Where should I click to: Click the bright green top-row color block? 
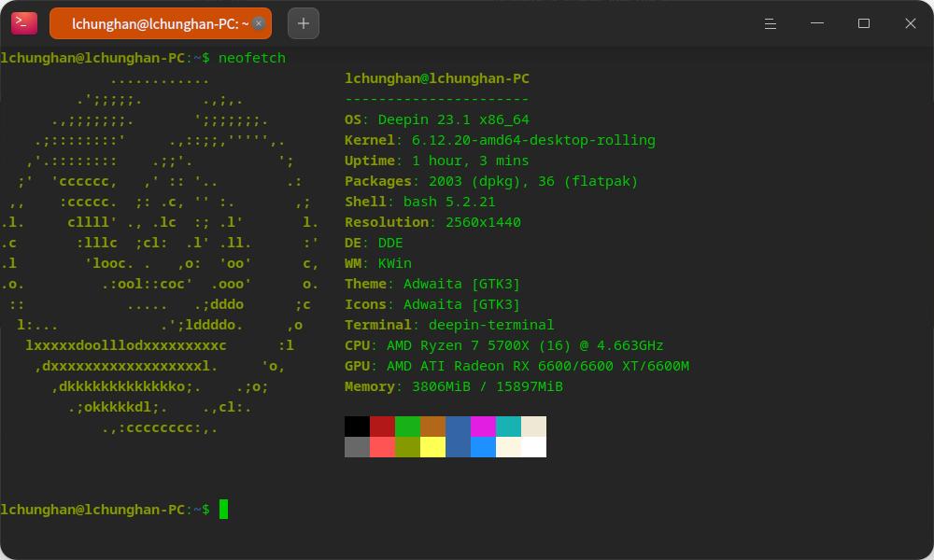[407, 427]
